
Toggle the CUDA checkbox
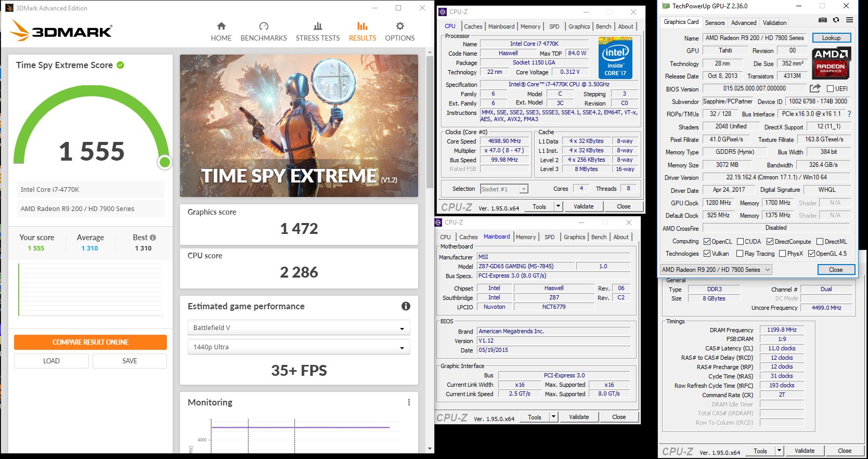740,242
